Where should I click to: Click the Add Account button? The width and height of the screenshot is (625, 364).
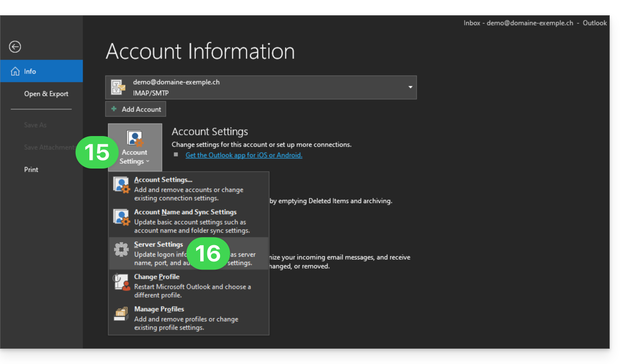click(x=136, y=109)
